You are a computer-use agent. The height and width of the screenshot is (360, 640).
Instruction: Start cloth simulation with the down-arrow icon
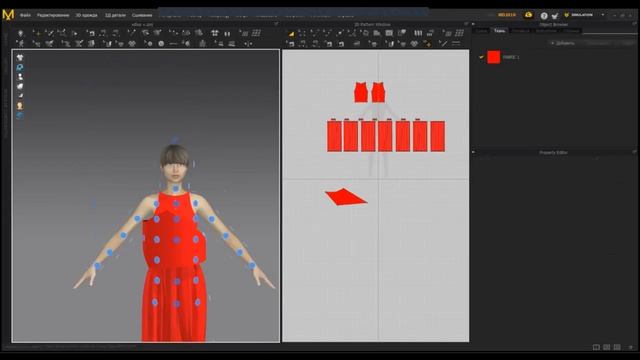point(20,33)
